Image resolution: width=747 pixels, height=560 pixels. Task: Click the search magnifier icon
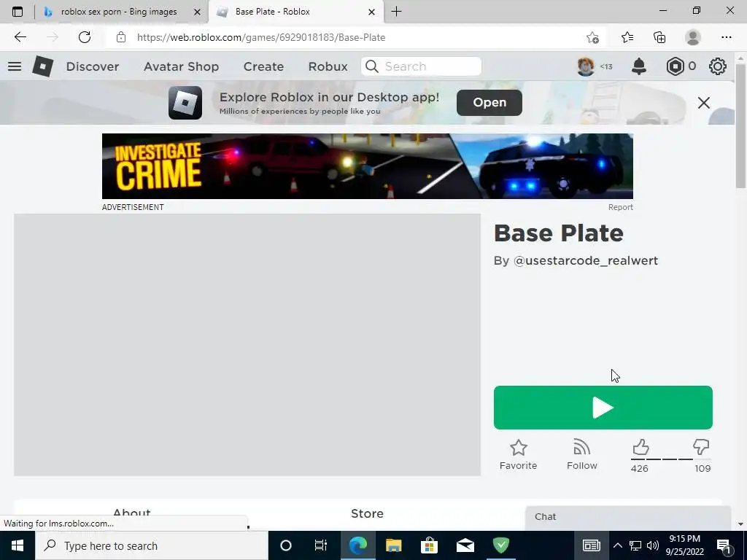coord(372,66)
